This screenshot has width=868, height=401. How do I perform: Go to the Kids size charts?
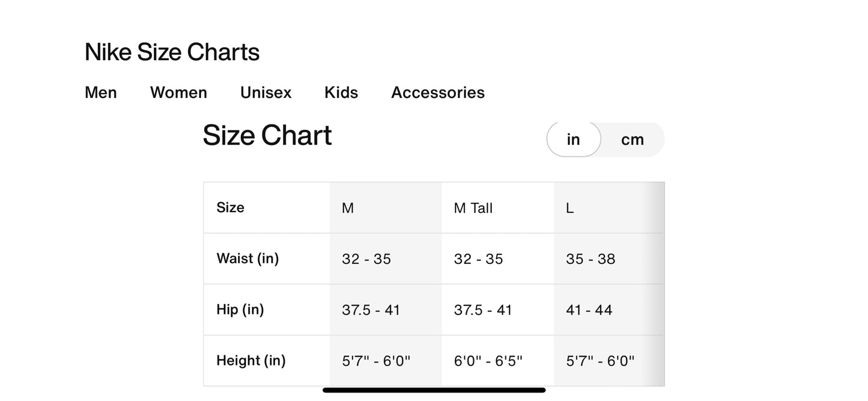[341, 93]
